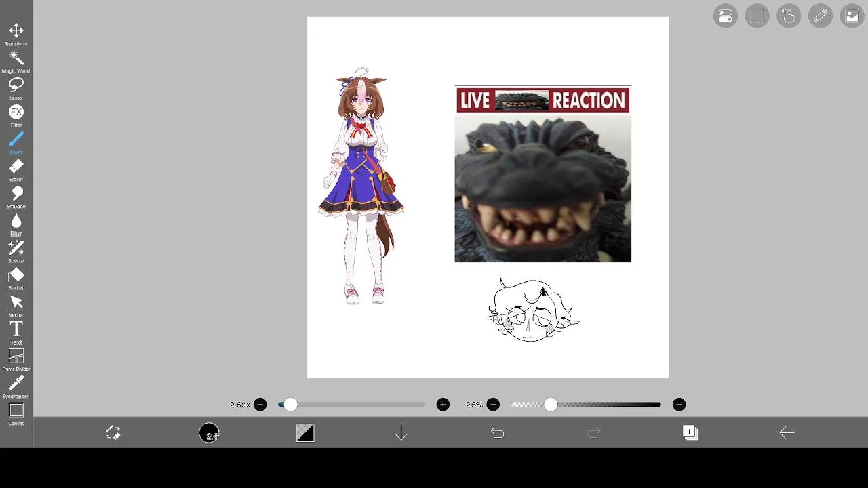Open the selection area menu

[757, 16]
